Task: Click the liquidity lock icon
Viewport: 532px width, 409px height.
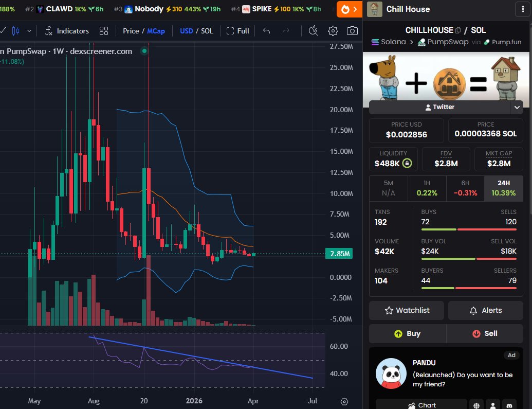Action: tap(408, 163)
